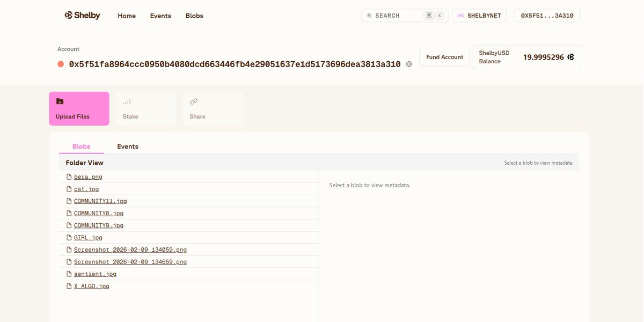Click the Shelby logo
This screenshot has width=644, height=322.
[82, 16]
